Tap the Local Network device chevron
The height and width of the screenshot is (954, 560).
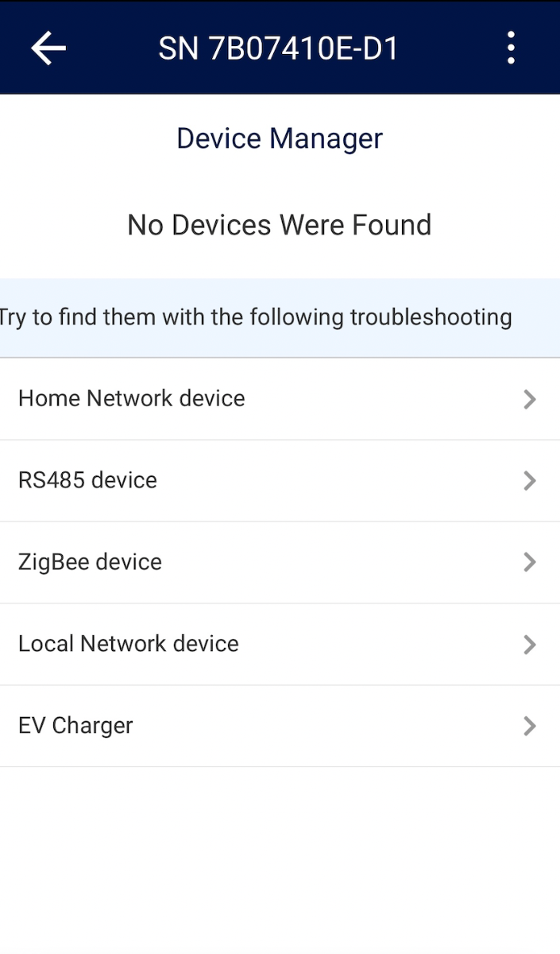click(x=530, y=644)
